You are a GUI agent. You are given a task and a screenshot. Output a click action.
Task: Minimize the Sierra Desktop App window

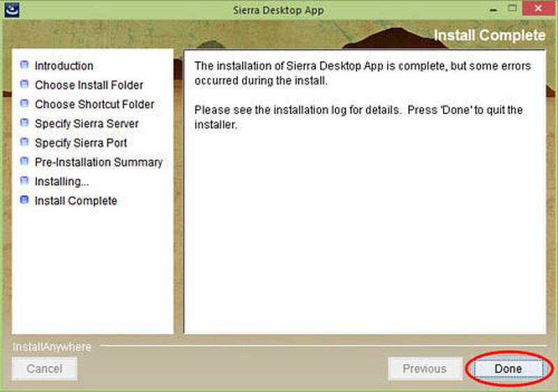[x=493, y=9]
